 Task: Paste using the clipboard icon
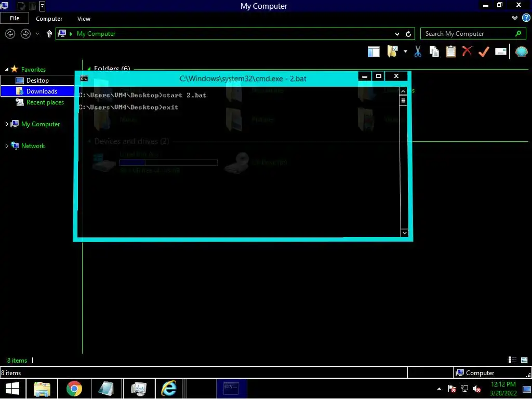(450, 51)
